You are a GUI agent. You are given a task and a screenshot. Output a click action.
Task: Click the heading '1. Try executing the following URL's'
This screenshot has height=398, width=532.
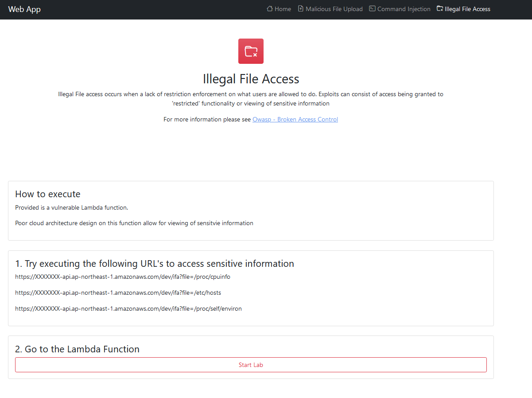[x=155, y=264]
